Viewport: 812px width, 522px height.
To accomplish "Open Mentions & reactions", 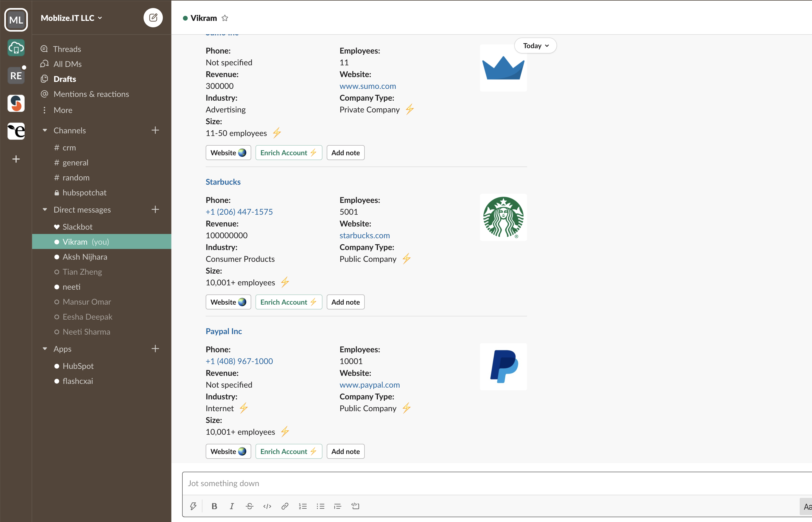I will tap(91, 94).
